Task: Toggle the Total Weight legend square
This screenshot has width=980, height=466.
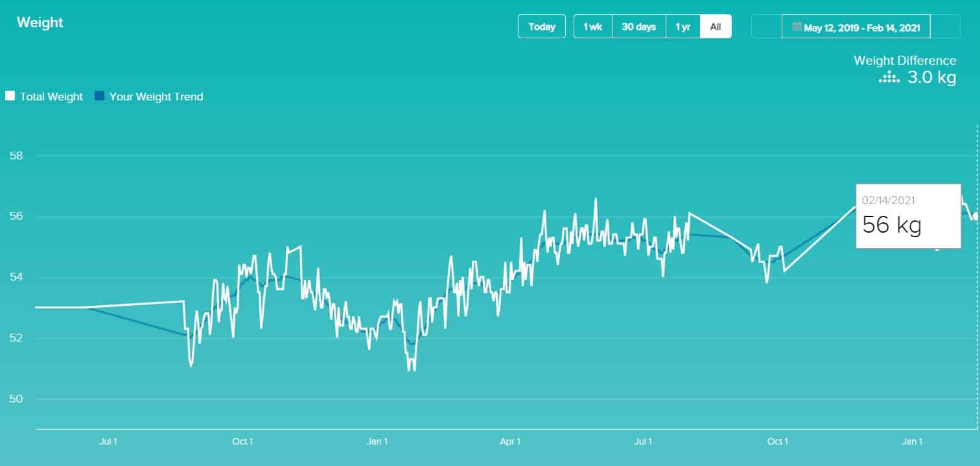Action: 10,97
